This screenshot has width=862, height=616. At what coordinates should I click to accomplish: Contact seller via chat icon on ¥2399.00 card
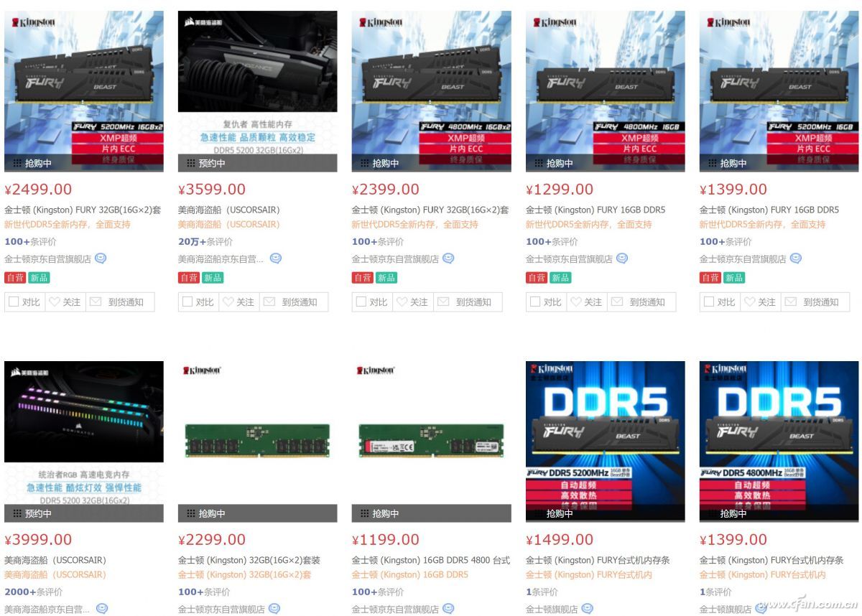pos(448,258)
